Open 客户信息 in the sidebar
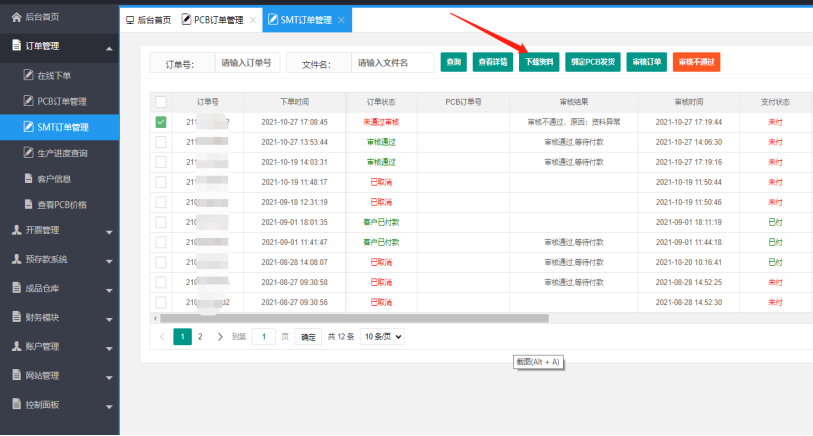Viewport: 813px width, 436px height. [56, 179]
